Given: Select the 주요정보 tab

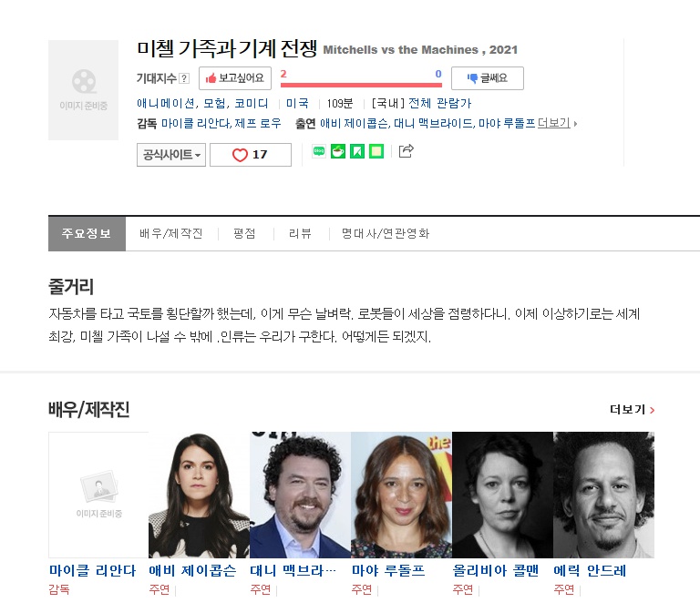Looking at the screenshot, I should point(87,234).
